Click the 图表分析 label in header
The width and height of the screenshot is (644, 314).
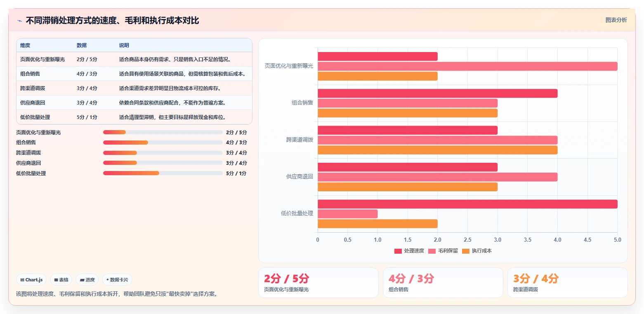click(616, 20)
